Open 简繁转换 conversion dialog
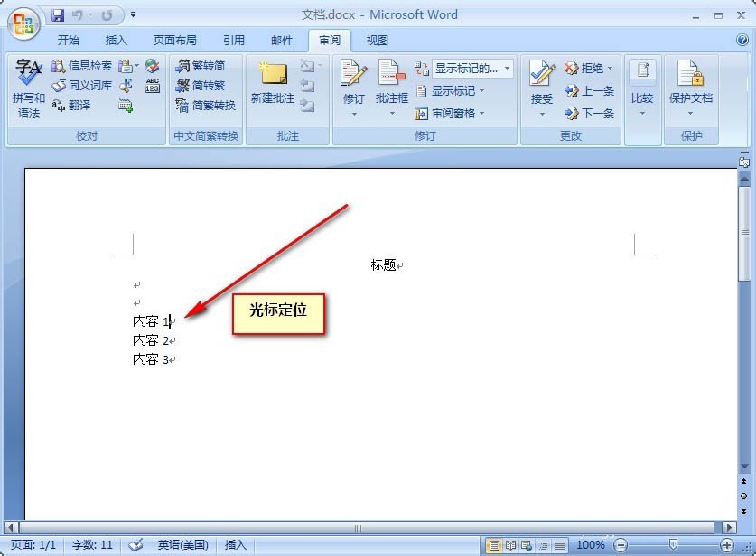 click(x=206, y=105)
